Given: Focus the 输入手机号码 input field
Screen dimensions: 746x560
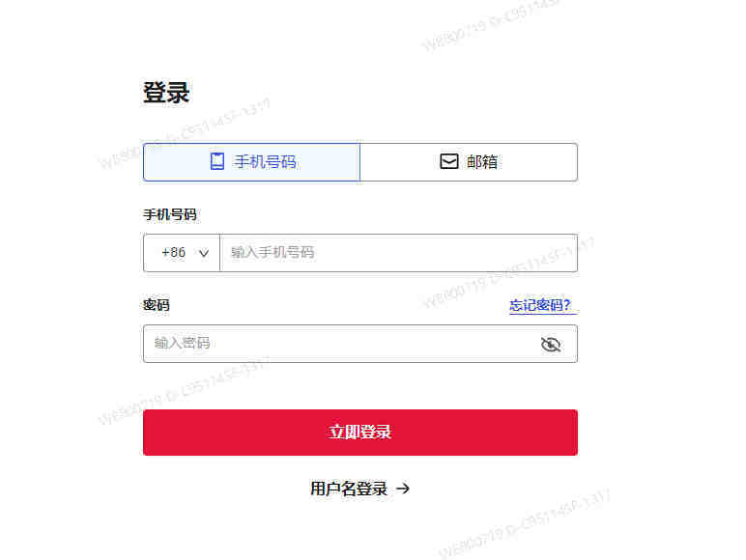Looking at the screenshot, I should [x=399, y=253].
